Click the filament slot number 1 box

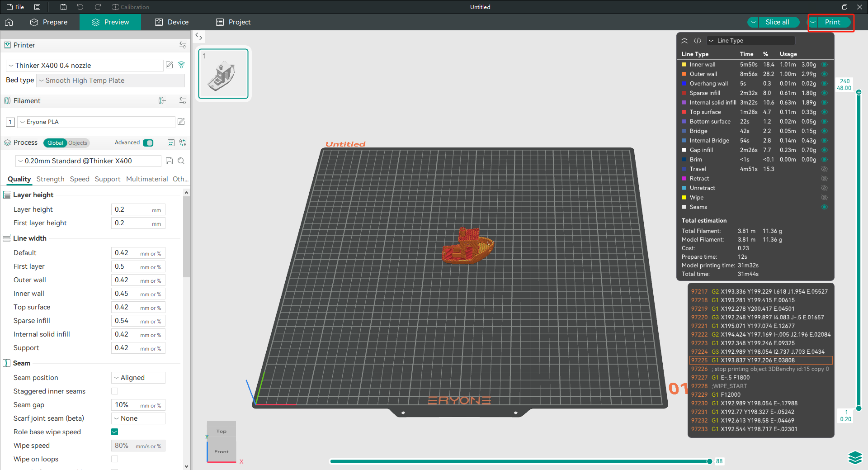pos(10,122)
